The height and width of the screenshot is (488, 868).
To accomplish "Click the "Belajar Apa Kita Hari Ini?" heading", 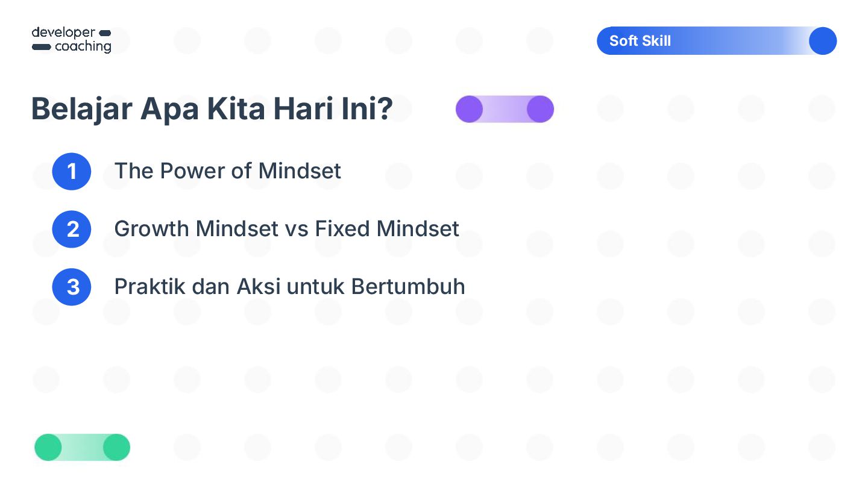I will 212,109.
